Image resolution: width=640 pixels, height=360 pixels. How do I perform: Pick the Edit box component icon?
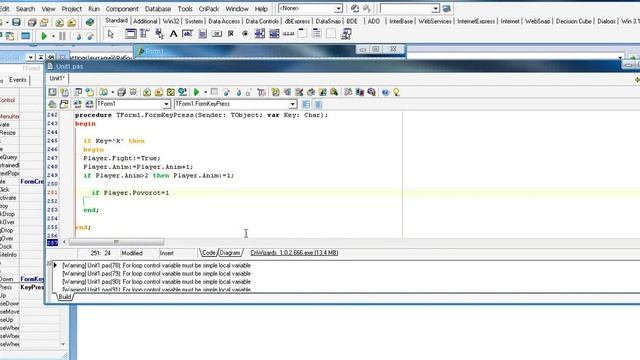pyautogui.click(x=188, y=34)
